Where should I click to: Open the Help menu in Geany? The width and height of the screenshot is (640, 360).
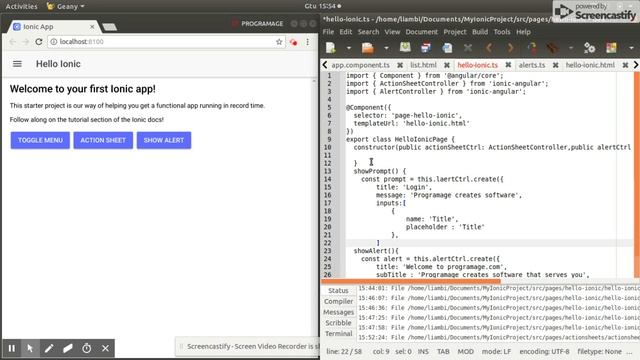point(523,32)
